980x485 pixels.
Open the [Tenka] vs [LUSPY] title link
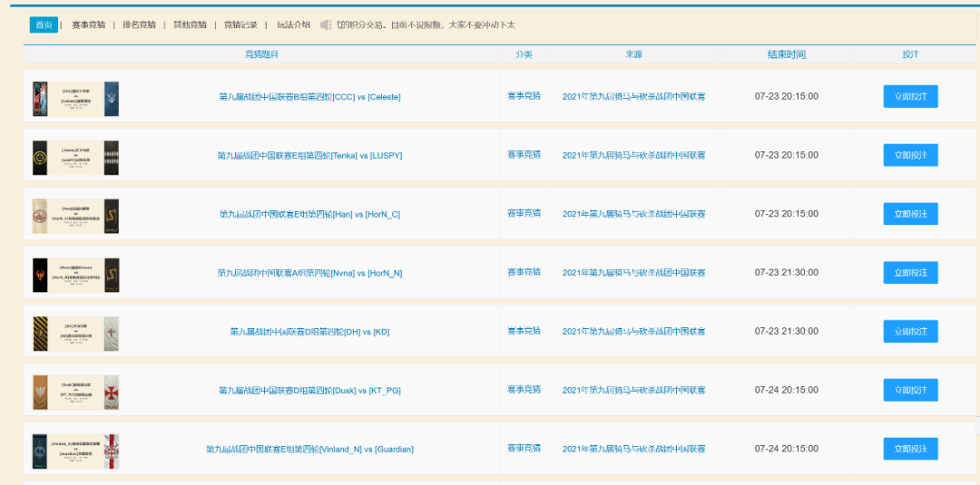309,155
